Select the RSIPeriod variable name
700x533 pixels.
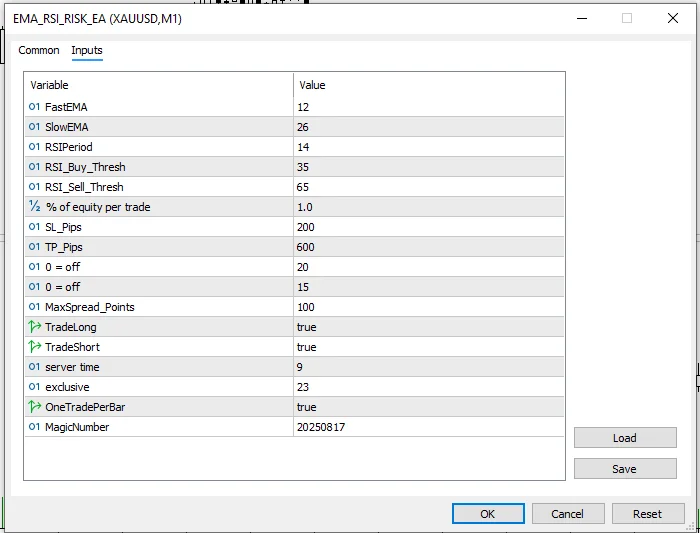click(x=69, y=147)
